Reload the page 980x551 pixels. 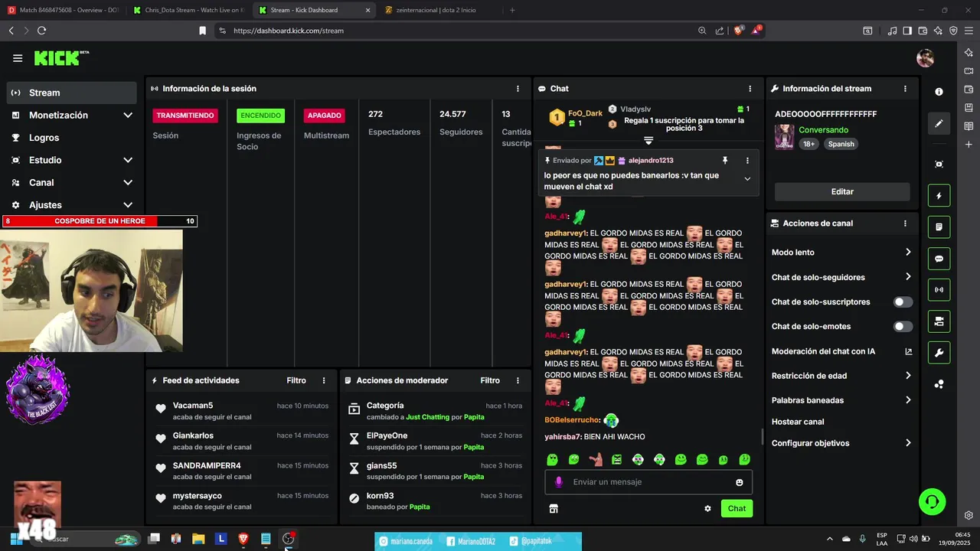point(41,31)
